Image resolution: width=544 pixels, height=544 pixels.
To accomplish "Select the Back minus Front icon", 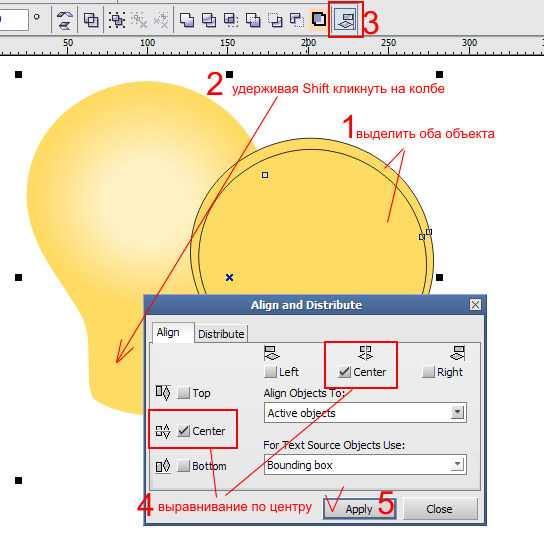I will [297, 19].
